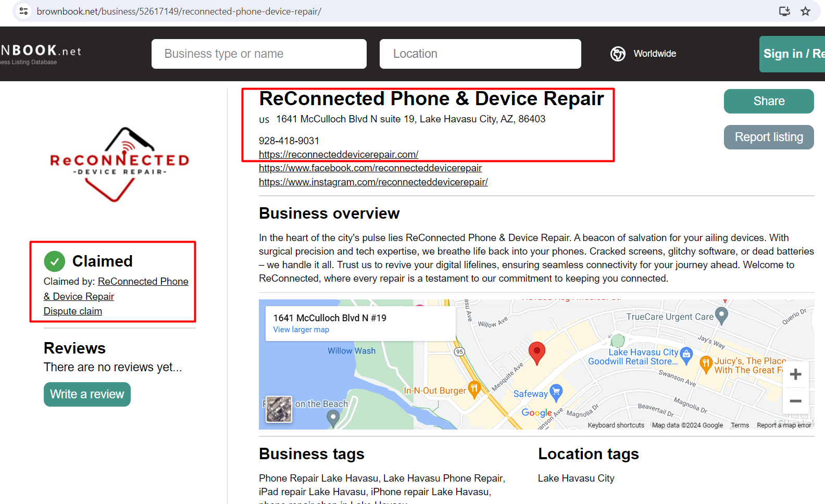
Task: Click the map Terms link
Action: (740, 425)
